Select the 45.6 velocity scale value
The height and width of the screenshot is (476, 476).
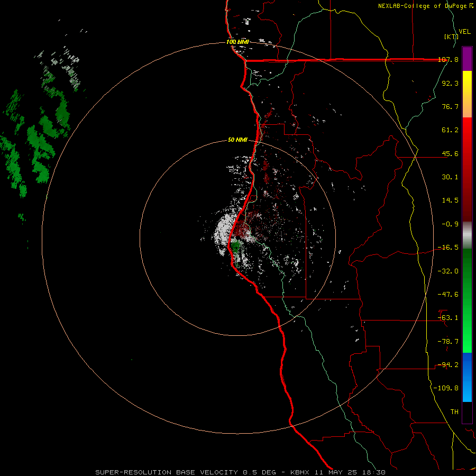[450, 153]
